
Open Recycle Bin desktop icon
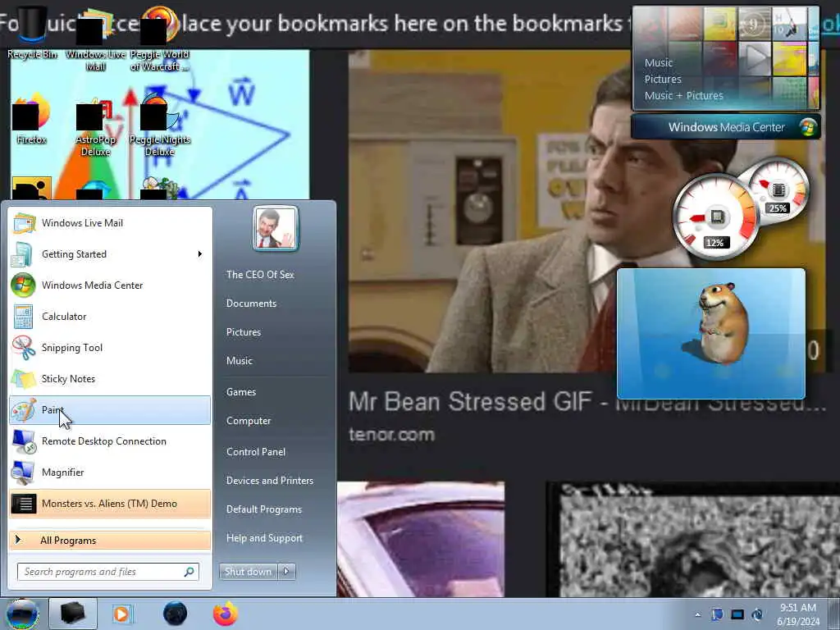point(32,32)
